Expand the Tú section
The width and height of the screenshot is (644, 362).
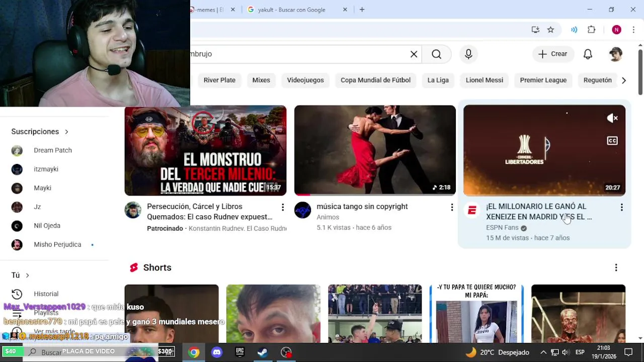point(21,275)
